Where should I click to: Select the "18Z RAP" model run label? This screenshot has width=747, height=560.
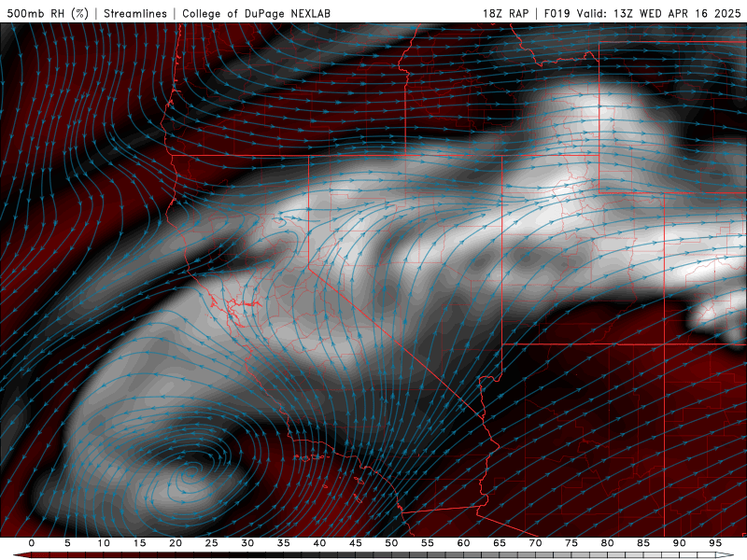click(x=505, y=13)
